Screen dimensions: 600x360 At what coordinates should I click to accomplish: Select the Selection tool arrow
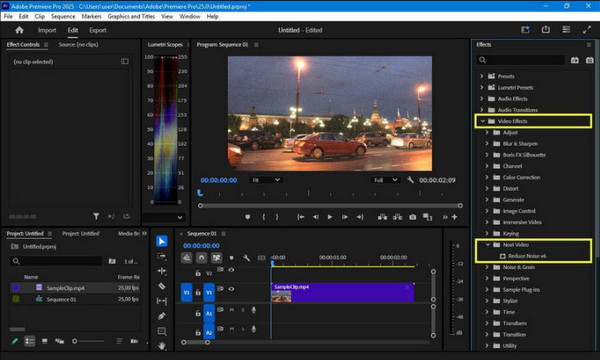point(161,241)
